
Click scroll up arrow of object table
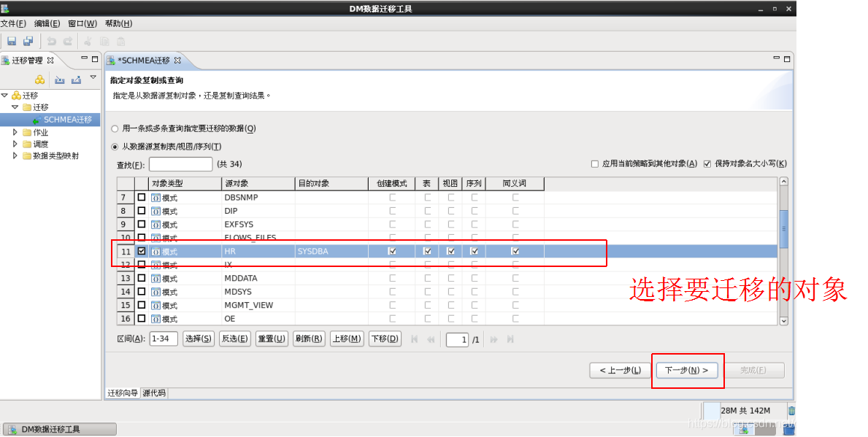[783, 182]
